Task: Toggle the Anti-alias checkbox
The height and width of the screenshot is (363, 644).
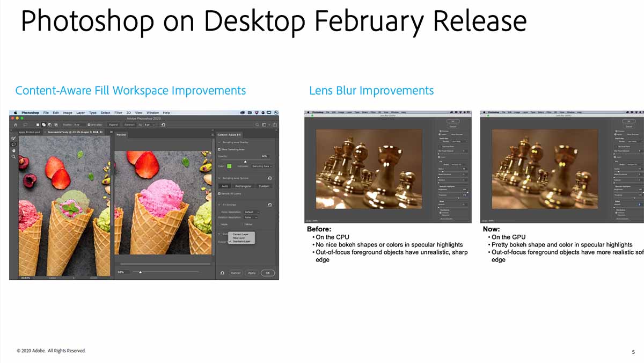Action: pos(89,125)
